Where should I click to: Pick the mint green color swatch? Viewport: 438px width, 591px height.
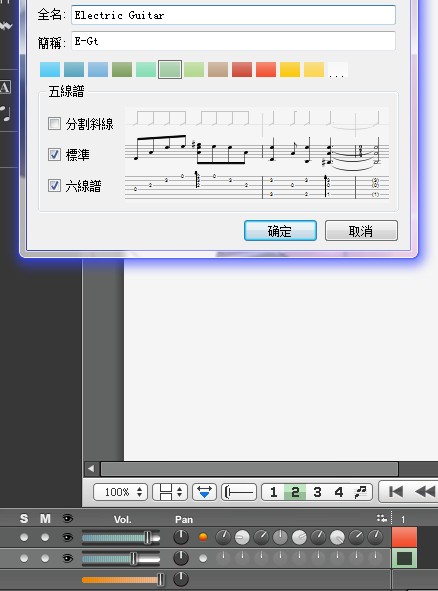tap(146, 70)
